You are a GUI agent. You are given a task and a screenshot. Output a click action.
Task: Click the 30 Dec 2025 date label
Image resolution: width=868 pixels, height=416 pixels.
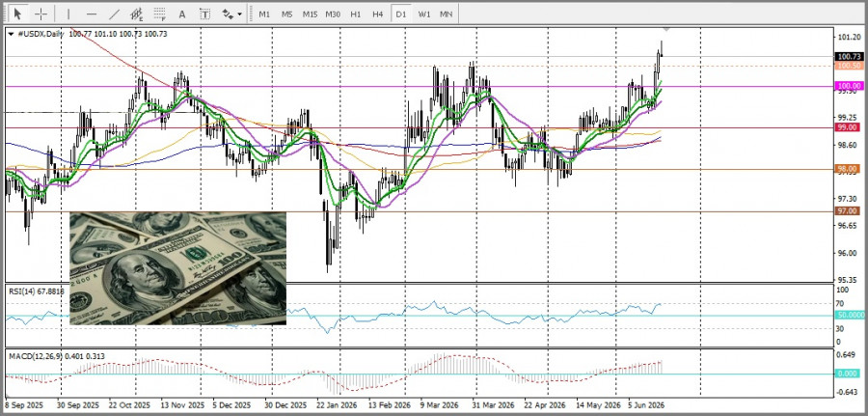click(285, 405)
